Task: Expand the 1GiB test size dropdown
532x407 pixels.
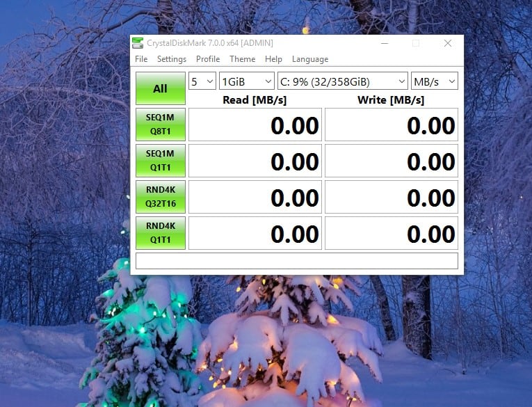Action: point(247,81)
